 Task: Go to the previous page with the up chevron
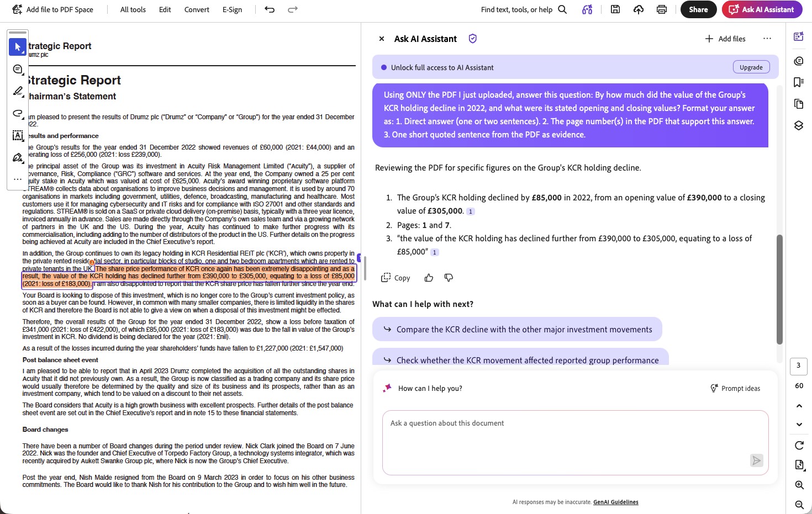click(799, 406)
